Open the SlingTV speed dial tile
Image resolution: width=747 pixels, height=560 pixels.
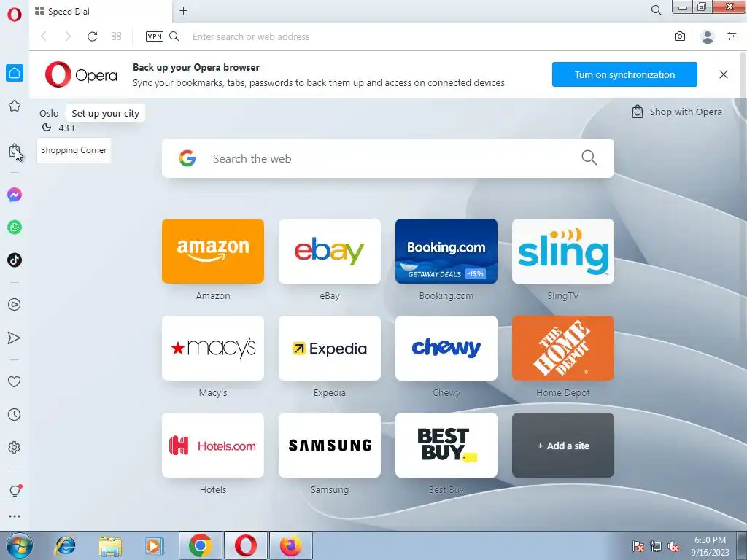point(563,251)
